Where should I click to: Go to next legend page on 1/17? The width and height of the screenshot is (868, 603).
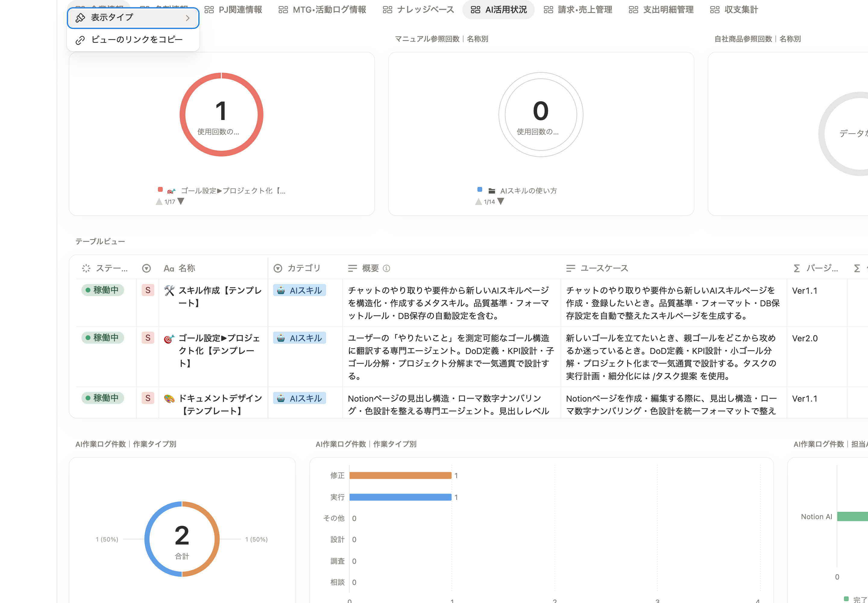(x=181, y=201)
